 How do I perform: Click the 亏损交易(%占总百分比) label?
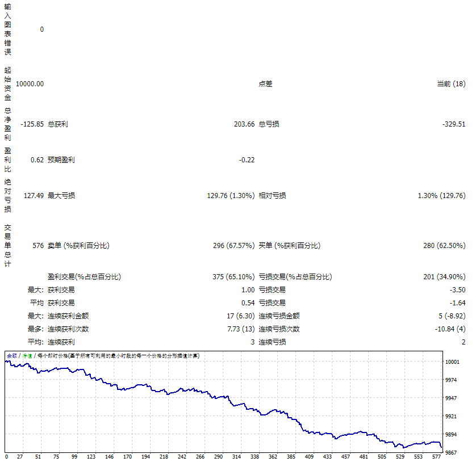[295, 276]
